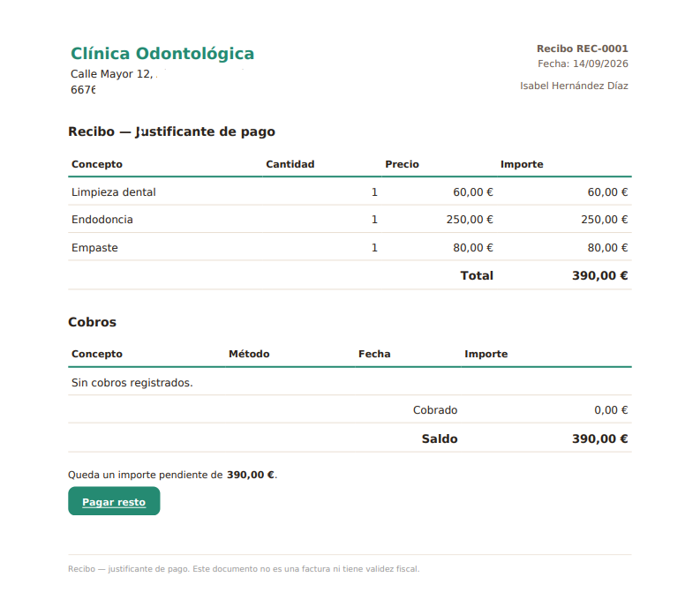Click the Precio column header
Image resolution: width=700 pixels, height=607 pixels.
402,164
